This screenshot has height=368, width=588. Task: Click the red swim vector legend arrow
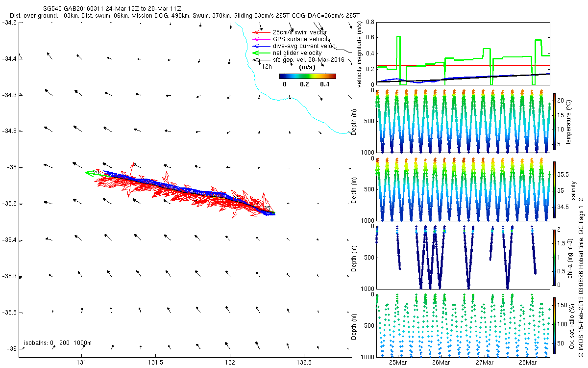click(x=262, y=32)
